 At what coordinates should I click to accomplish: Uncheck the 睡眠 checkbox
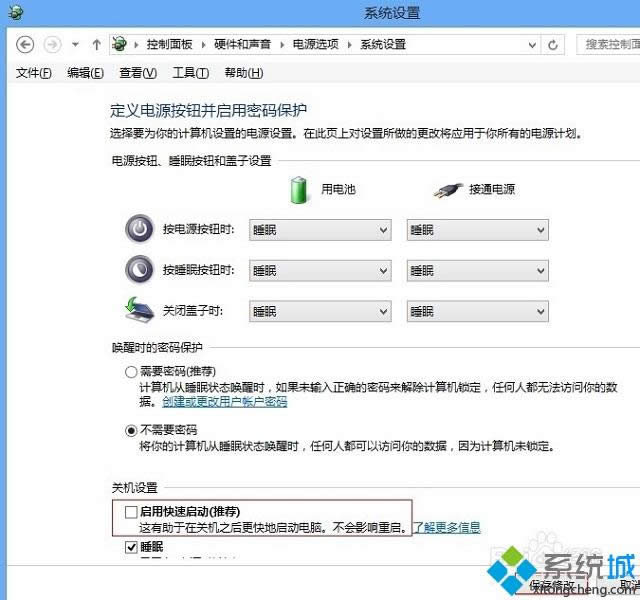coord(131,547)
